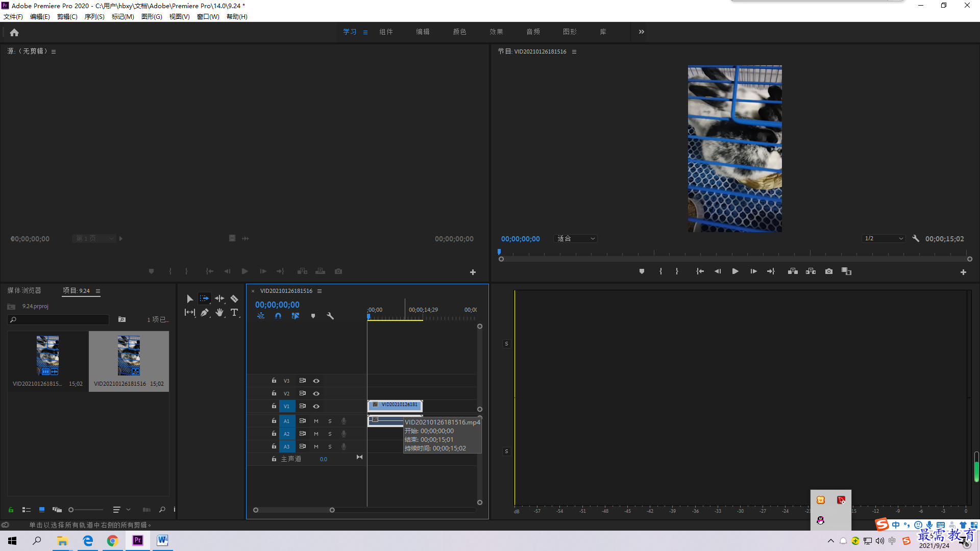
Task: Open the 剪辑(C) menu
Action: [x=67, y=16]
